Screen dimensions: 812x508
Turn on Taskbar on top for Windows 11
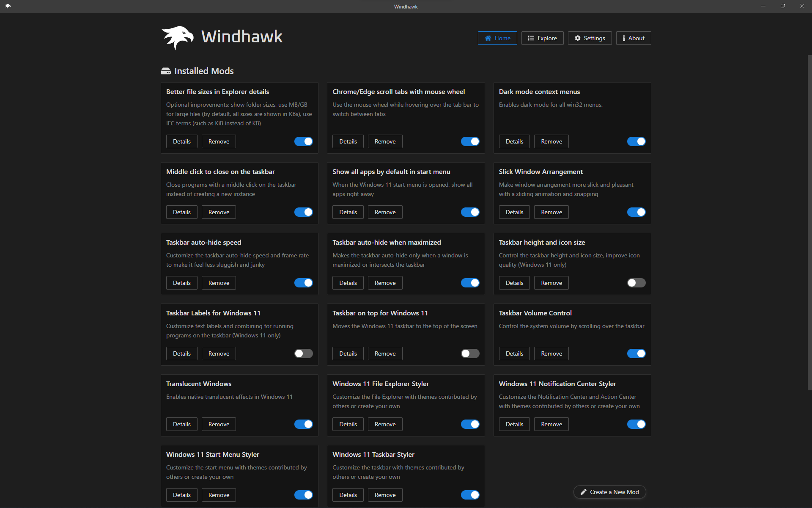[x=470, y=353]
